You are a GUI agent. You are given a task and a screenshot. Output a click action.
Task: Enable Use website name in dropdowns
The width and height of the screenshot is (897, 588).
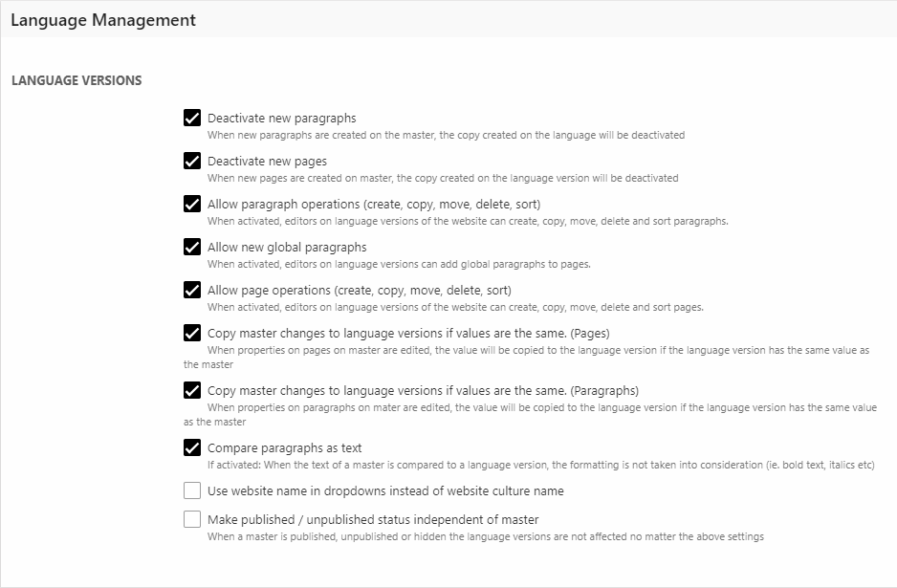tap(192, 490)
